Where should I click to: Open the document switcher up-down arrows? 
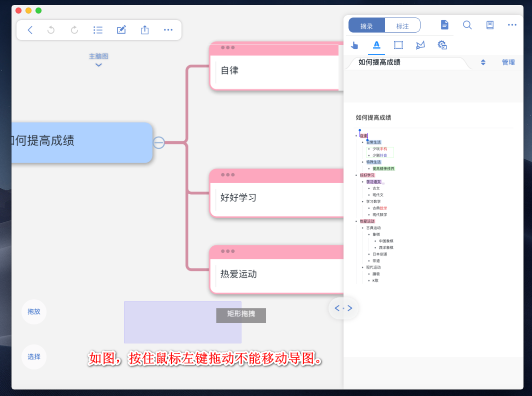(x=483, y=63)
